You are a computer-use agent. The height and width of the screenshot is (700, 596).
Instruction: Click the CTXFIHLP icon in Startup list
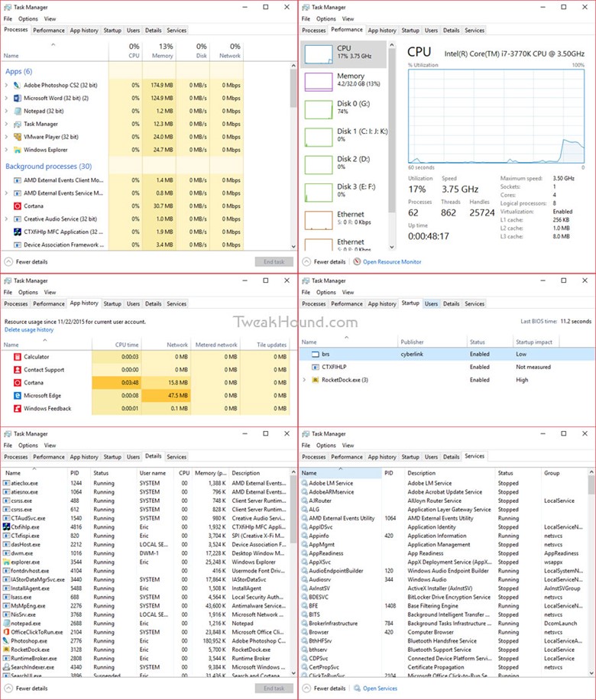coord(315,368)
